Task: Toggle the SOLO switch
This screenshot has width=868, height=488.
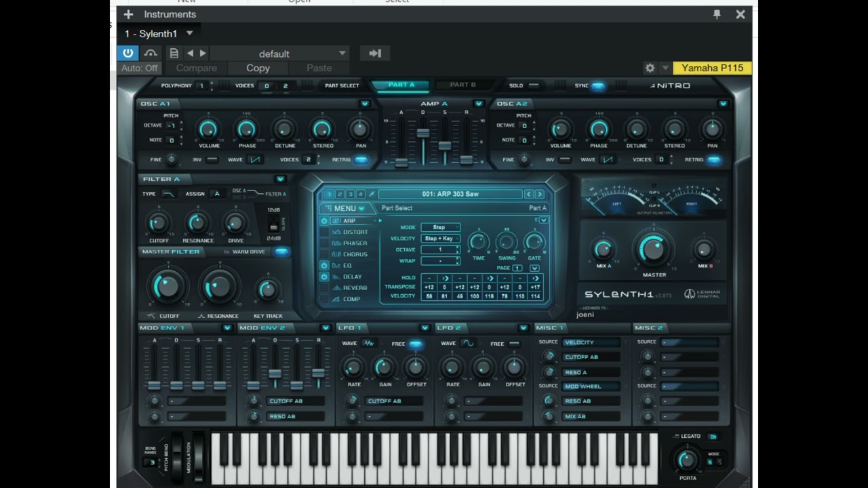Action: pyautogui.click(x=534, y=85)
